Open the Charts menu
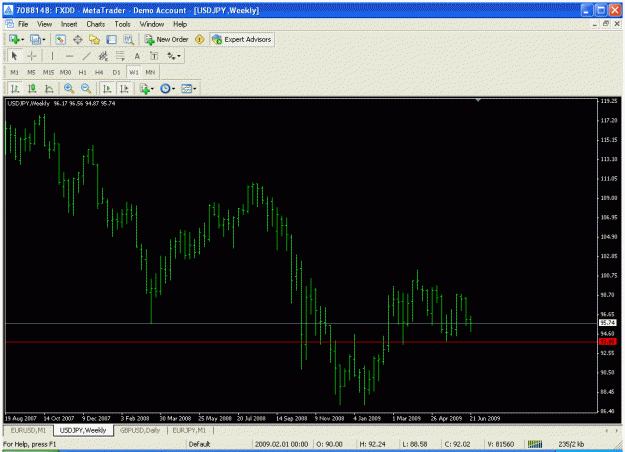 click(x=96, y=24)
